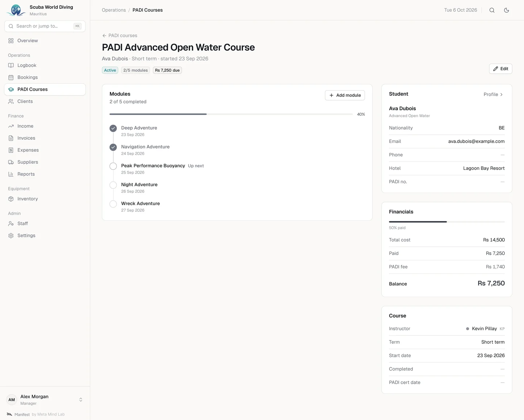
Task: Click the Logbook book icon
Action: click(11, 65)
